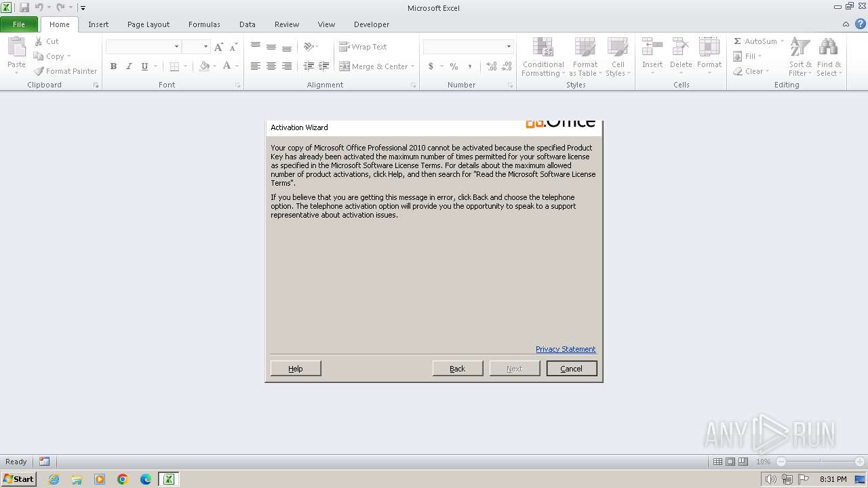Image resolution: width=868 pixels, height=488 pixels.
Task: Click the Borders icon
Action: [x=174, y=66]
